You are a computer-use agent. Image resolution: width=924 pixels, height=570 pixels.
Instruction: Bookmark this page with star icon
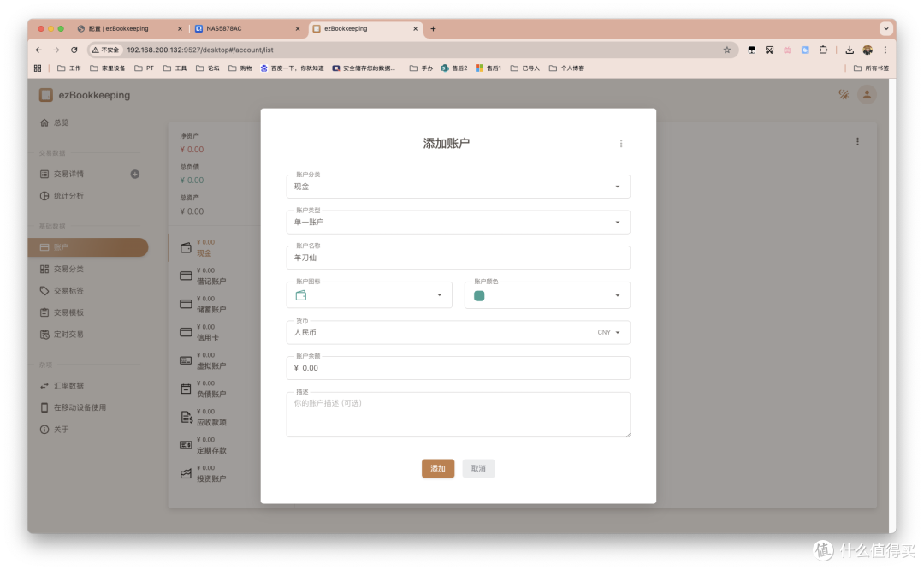pyautogui.click(x=727, y=50)
